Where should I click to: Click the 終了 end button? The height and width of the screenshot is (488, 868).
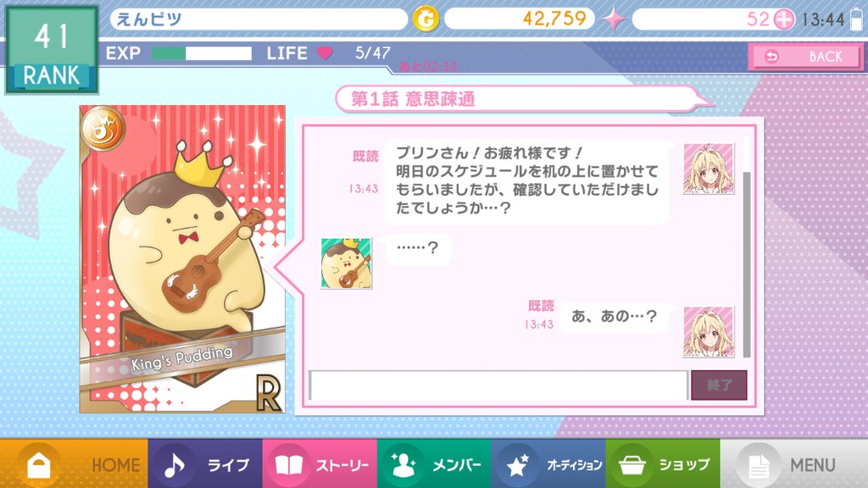(719, 385)
